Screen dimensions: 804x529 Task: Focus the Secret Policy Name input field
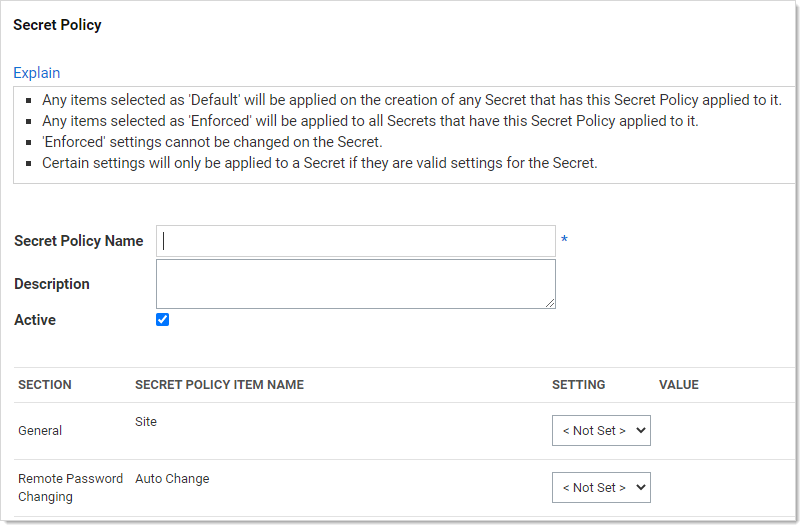pos(355,241)
